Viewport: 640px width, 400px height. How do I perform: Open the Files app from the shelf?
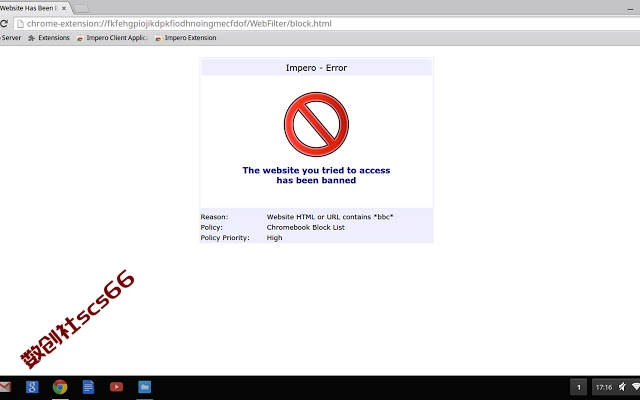pyautogui.click(x=144, y=387)
